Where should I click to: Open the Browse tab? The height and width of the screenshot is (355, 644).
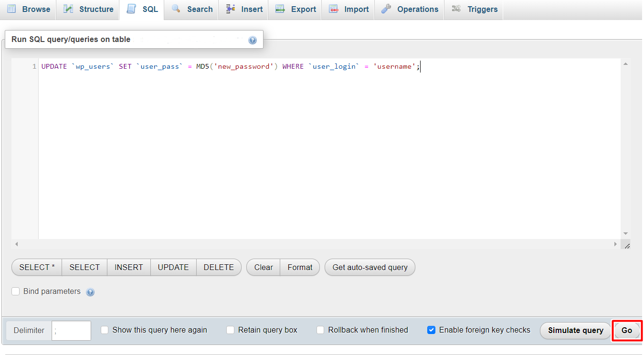pos(28,10)
